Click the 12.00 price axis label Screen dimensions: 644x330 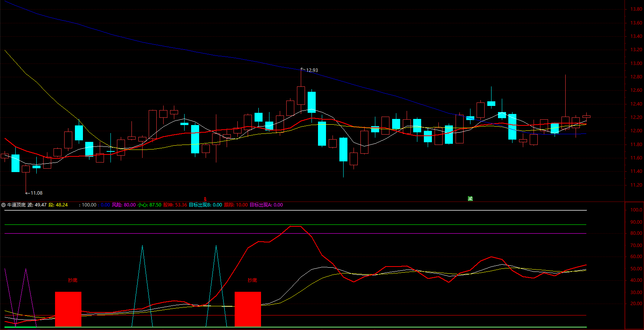point(636,131)
